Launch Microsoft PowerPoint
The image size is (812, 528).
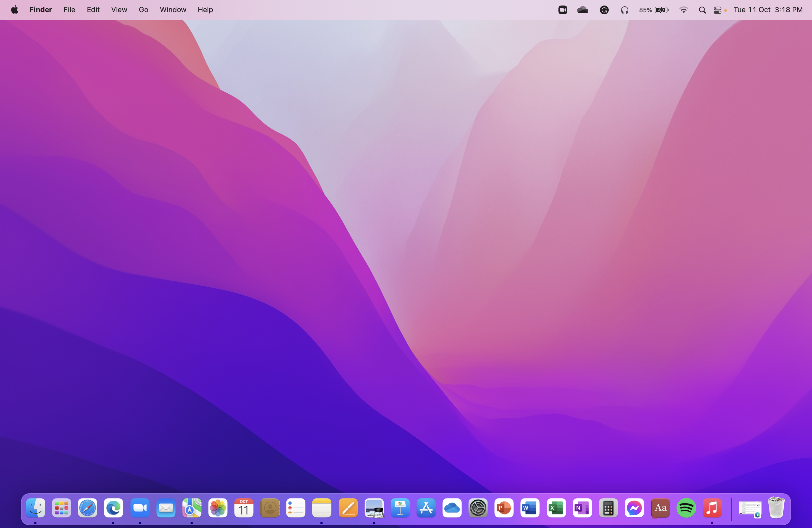click(504, 508)
